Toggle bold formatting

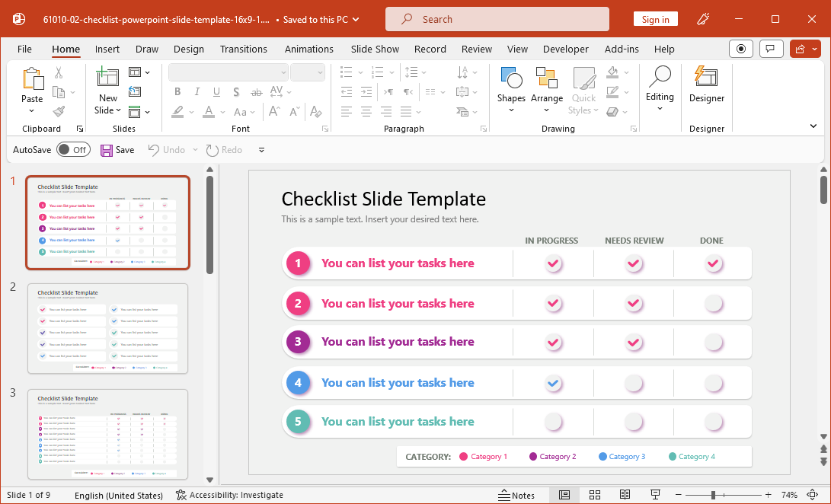pyautogui.click(x=177, y=91)
